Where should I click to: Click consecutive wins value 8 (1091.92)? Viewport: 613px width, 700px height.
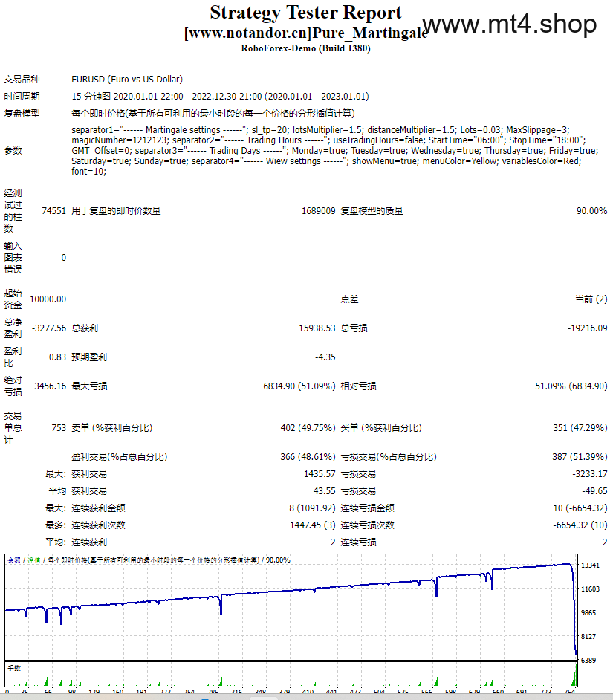(x=312, y=508)
